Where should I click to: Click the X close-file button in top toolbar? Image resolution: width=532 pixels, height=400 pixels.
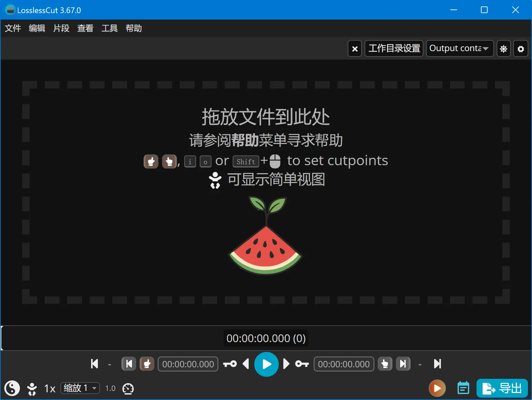click(x=355, y=49)
